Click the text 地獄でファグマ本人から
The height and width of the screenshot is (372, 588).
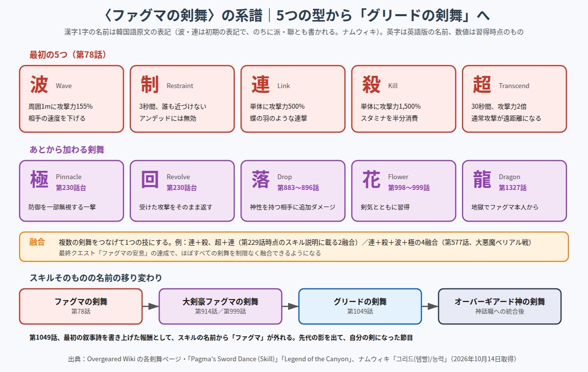505,207
